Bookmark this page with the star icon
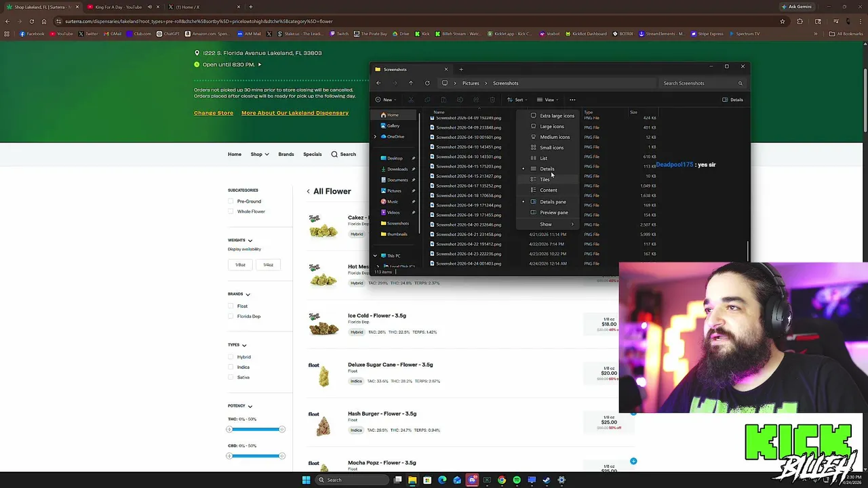 (783, 21)
